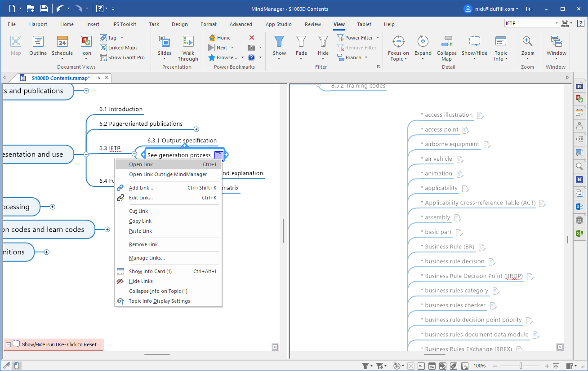Expand 'ts and publications' topic plus sign
The image size is (588, 371).
86,91
